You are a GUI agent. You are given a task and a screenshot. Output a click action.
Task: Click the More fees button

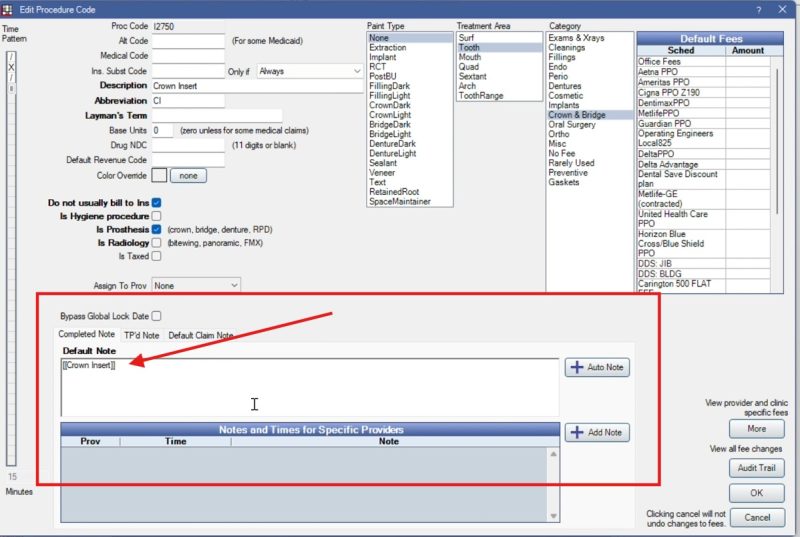pos(757,429)
